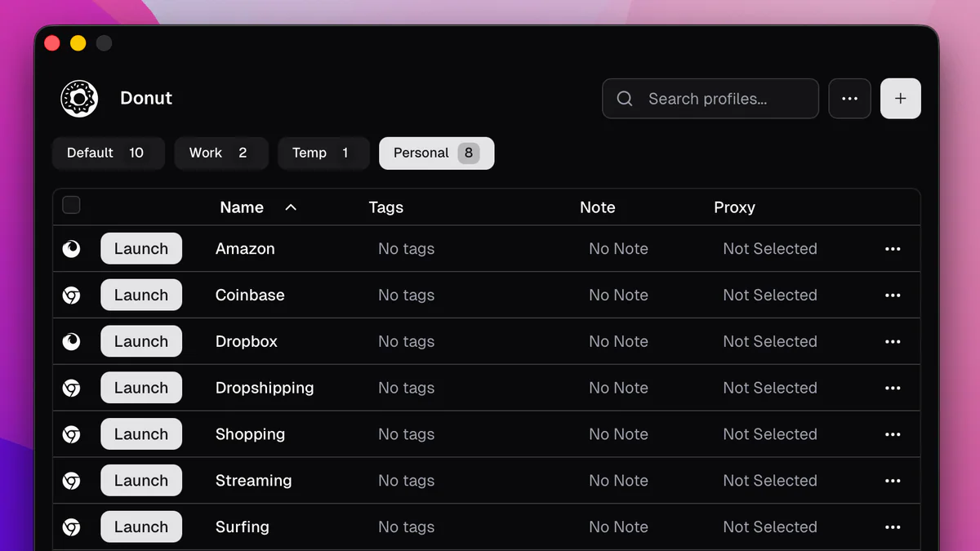Select the browser icon next to Shopping
Viewport: 980px width, 551px height.
[x=72, y=434]
